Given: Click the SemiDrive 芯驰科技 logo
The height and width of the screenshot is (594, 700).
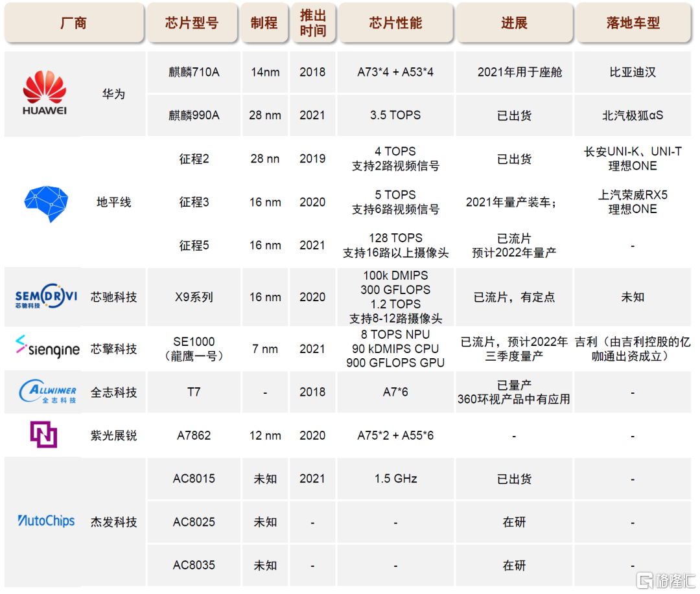Looking at the screenshot, I should (x=45, y=297).
